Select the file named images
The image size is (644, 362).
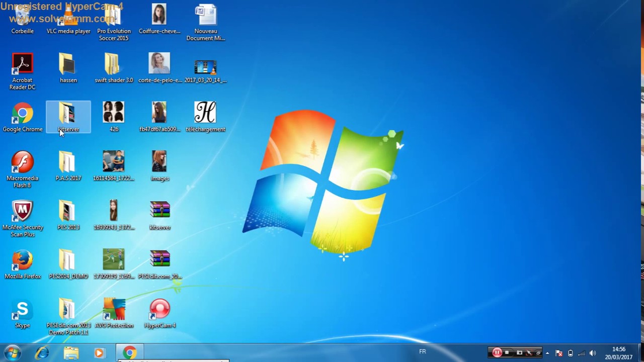point(159,166)
